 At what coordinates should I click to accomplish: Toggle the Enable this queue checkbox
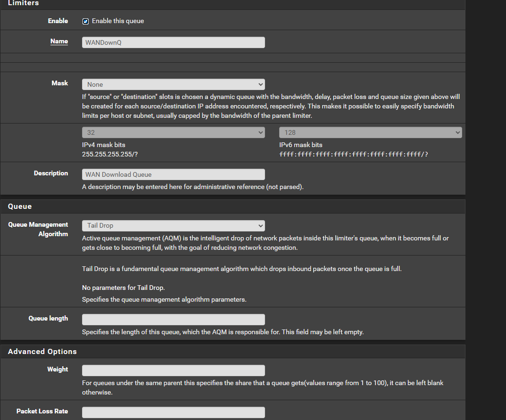tap(85, 21)
